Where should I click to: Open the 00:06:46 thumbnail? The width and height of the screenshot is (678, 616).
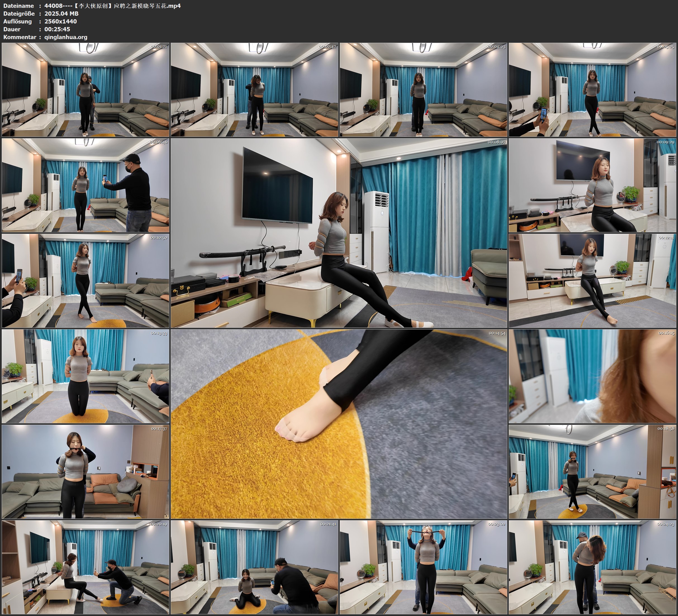85,185
